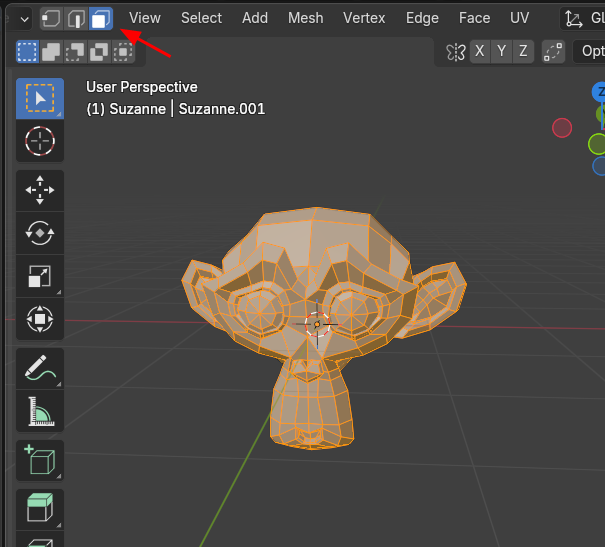Set selection mode to intersect

tap(123, 51)
